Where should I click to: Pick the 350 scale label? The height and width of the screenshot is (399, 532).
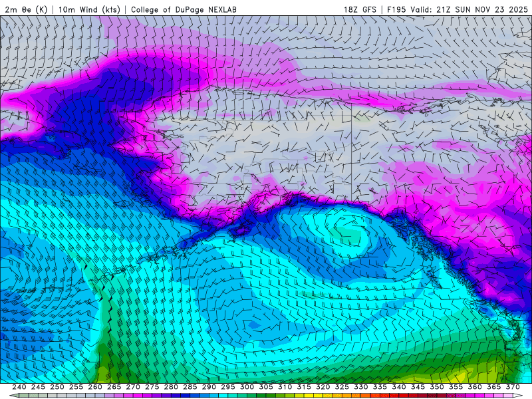[437, 387]
